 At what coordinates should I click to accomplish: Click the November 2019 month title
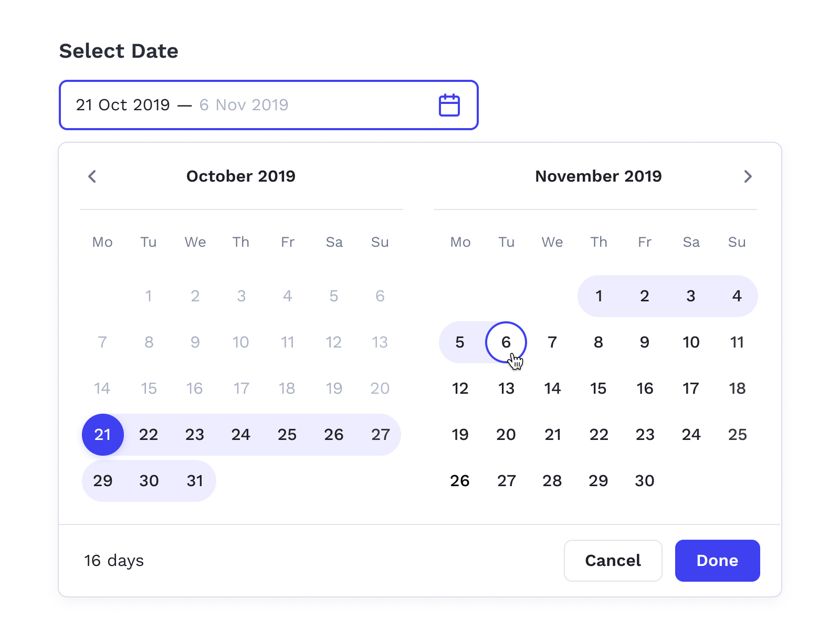click(598, 176)
